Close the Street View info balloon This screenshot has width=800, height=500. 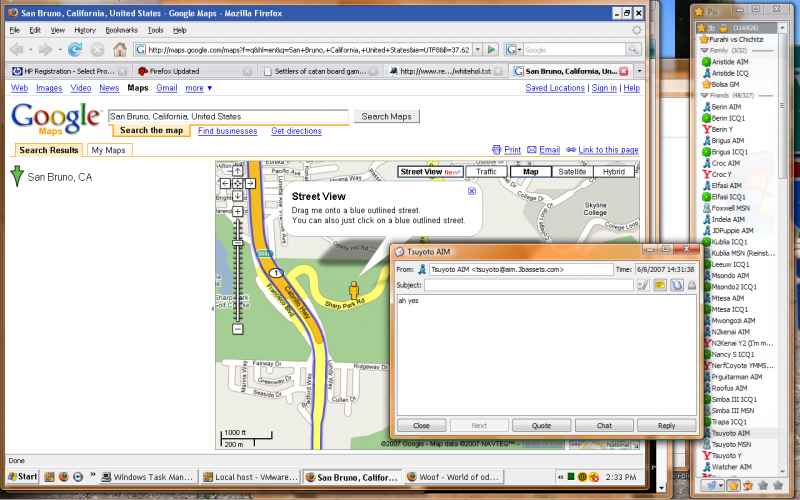click(x=472, y=190)
